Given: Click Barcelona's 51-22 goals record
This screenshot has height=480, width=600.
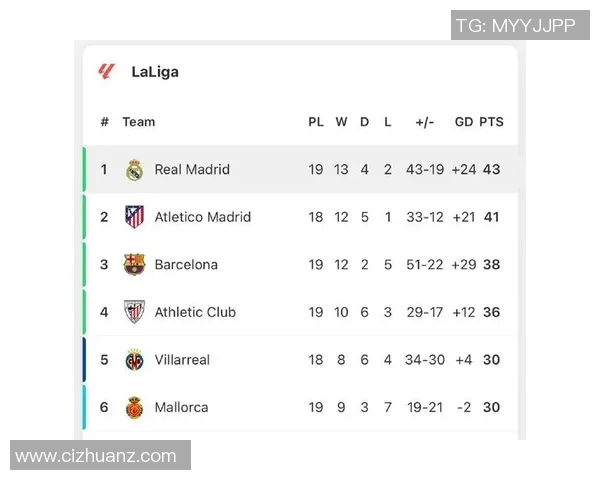Looking at the screenshot, I should tap(425, 265).
